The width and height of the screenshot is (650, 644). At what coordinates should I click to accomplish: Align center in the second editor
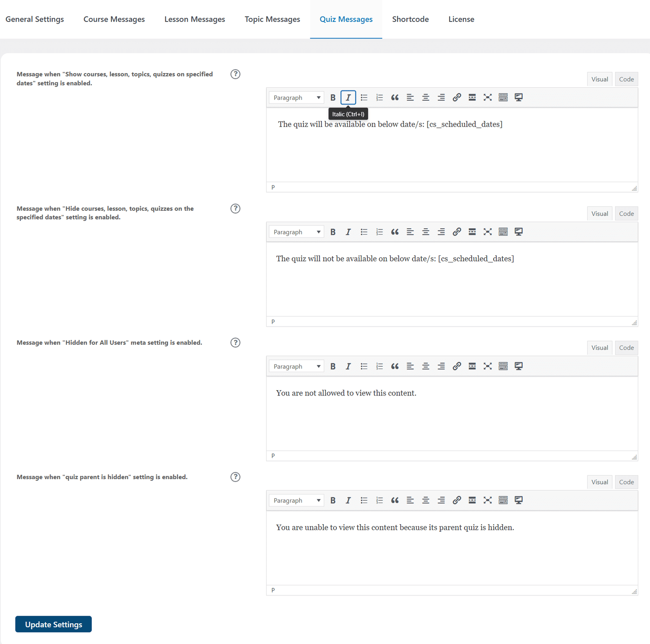tap(426, 232)
